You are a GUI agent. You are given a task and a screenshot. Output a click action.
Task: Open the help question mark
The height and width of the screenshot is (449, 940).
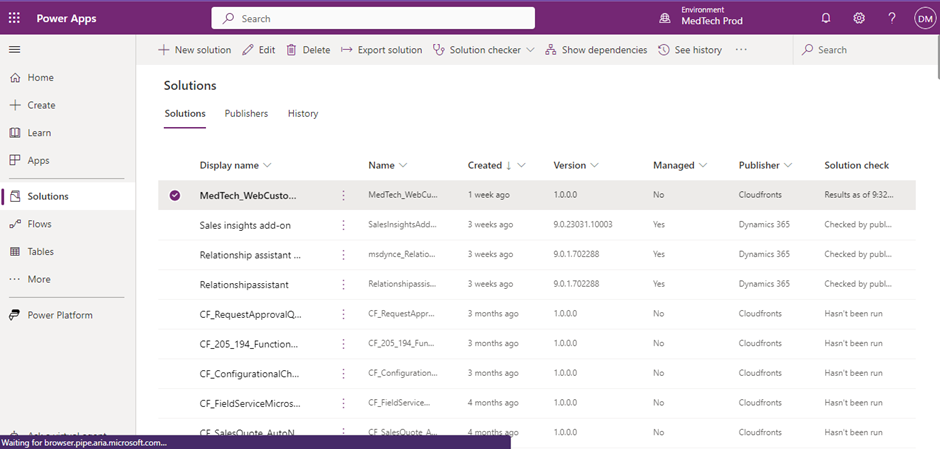click(x=891, y=19)
